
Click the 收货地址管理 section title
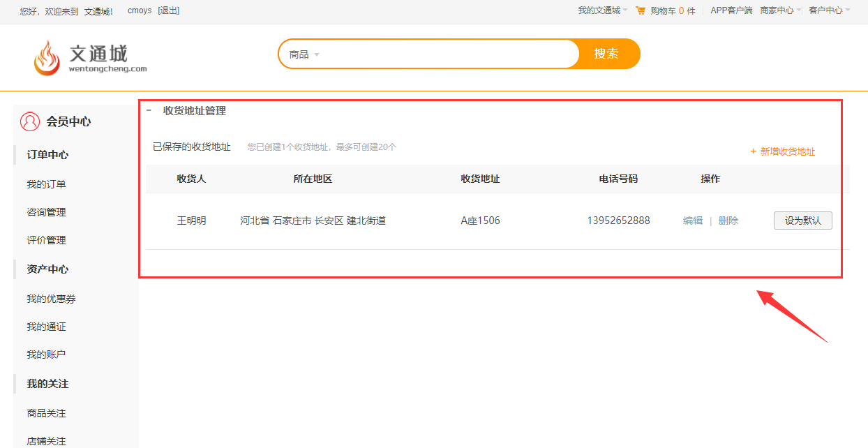(x=195, y=110)
